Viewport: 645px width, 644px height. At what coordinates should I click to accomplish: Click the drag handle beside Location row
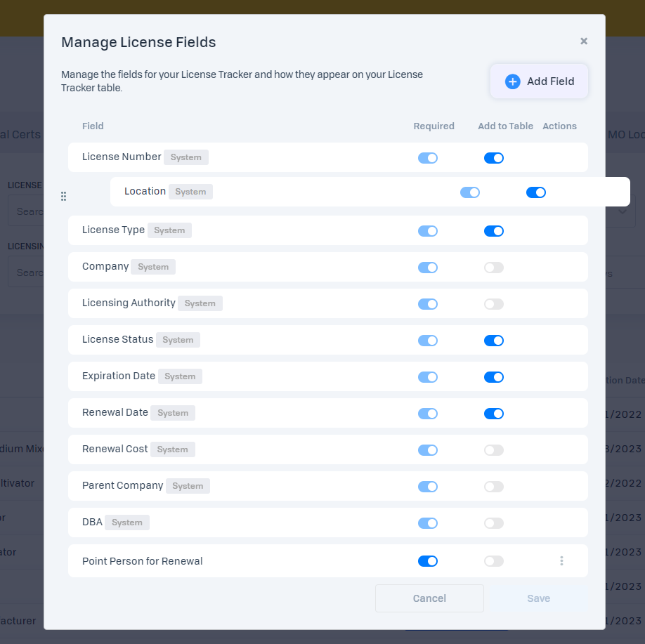coord(63,197)
